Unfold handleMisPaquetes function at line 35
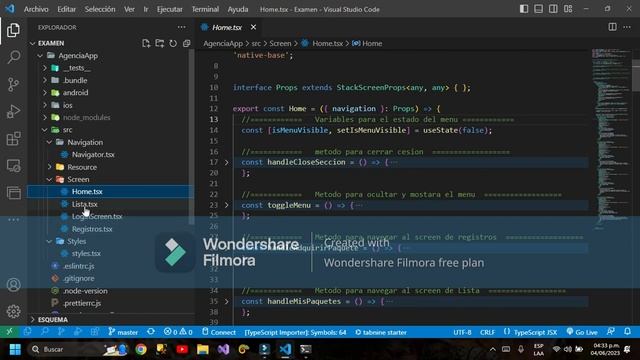The image size is (640, 360). click(227, 302)
